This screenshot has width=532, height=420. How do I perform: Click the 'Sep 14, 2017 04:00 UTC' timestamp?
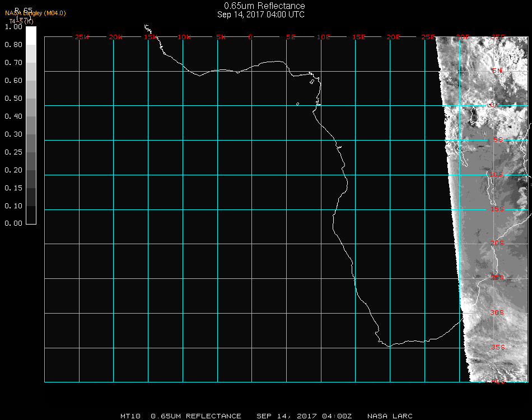261,15
